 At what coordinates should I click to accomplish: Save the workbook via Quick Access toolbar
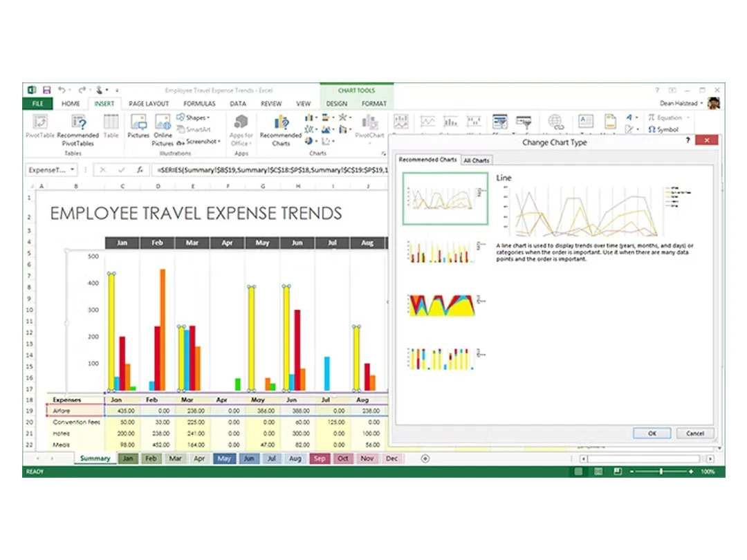point(46,89)
